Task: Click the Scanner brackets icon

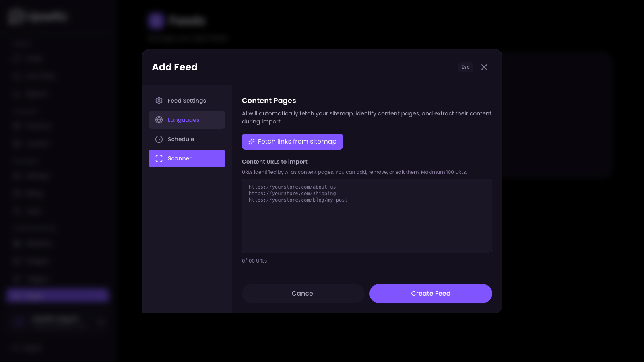Action: 159,158
